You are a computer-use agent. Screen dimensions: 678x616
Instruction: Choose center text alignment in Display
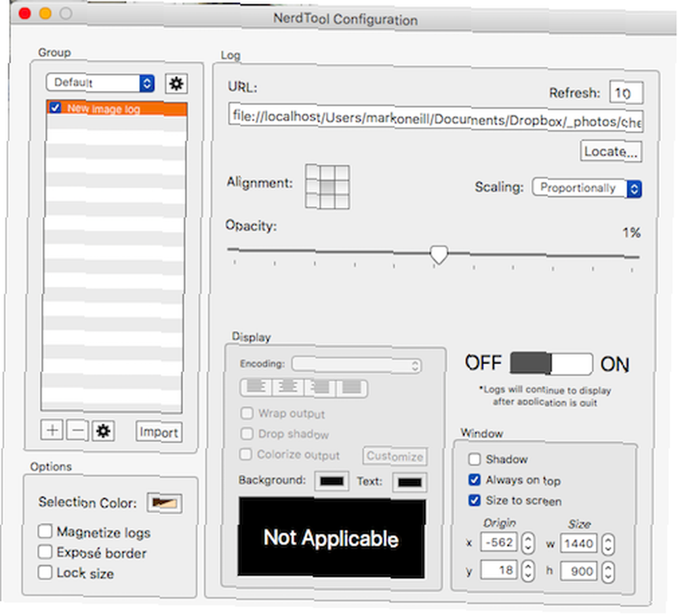(288, 387)
